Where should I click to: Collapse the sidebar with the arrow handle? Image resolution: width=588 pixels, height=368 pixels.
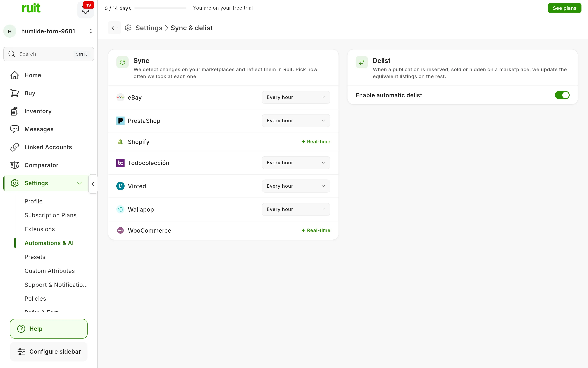pyautogui.click(x=93, y=184)
